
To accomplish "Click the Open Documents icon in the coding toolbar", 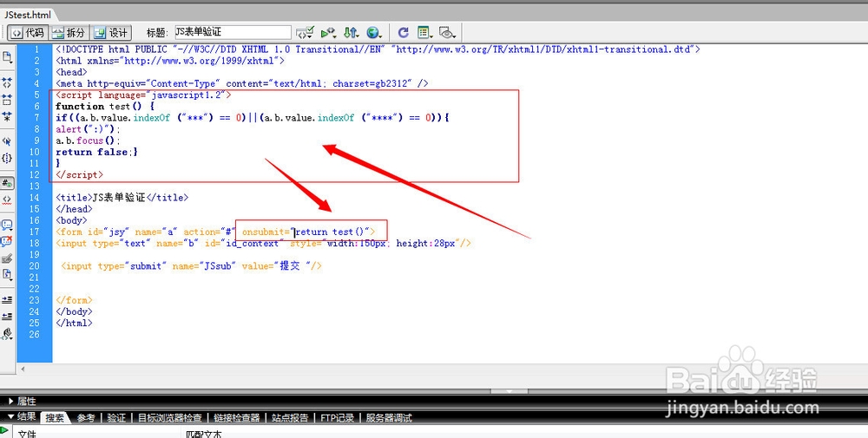I will [x=7, y=57].
